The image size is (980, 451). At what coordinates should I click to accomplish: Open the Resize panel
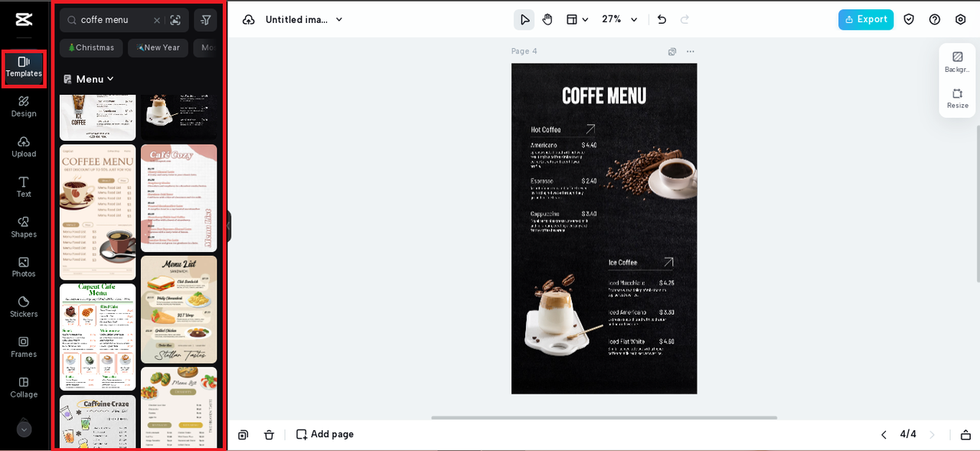pos(957,98)
